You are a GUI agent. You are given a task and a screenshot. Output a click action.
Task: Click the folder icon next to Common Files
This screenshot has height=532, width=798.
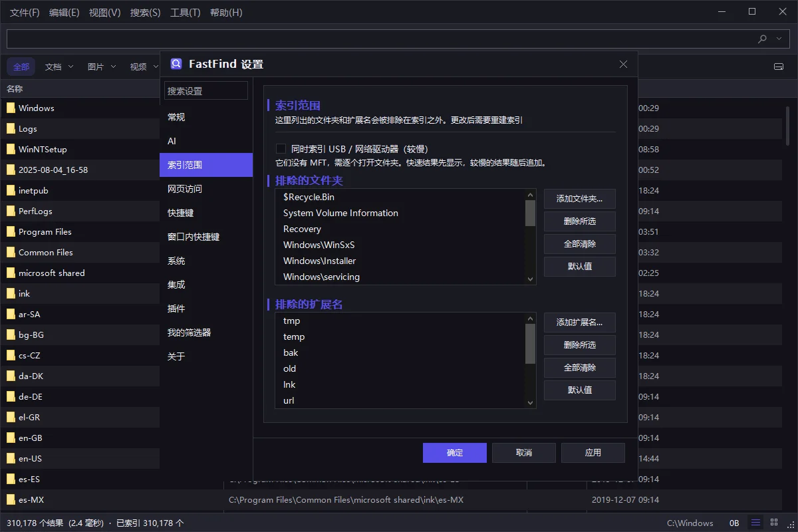pos(11,252)
